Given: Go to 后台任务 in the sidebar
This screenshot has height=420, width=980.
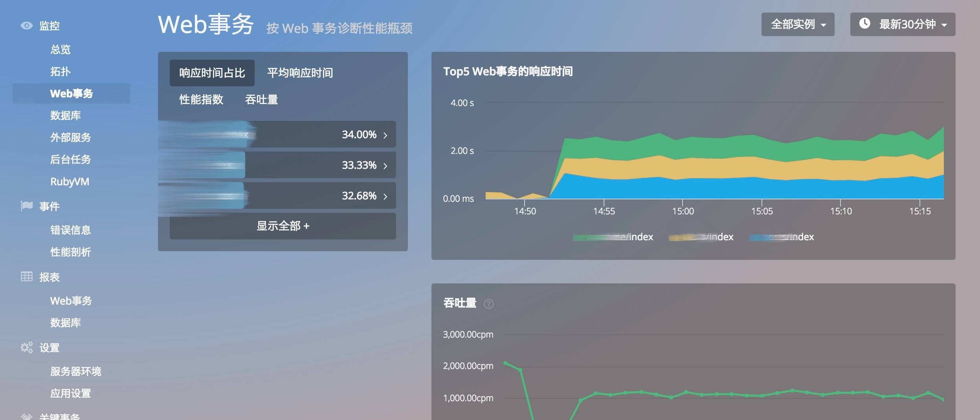Looking at the screenshot, I should (71, 159).
